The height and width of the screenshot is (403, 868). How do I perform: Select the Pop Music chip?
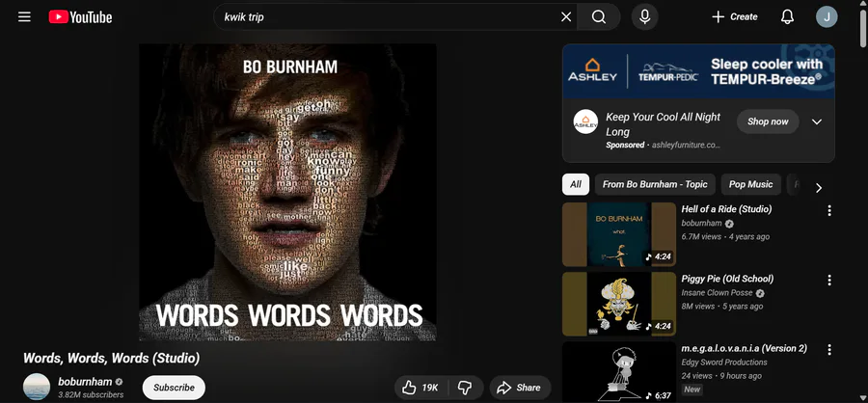click(750, 184)
